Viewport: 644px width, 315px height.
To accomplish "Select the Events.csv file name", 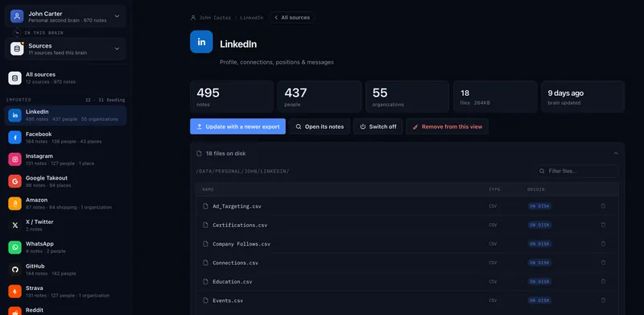I will 228,300.
